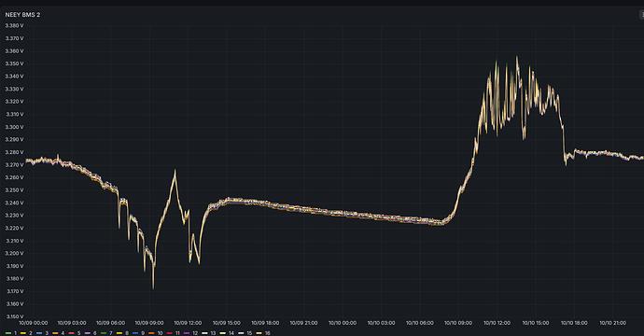The width and height of the screenshot is (644, 336).
Task: Click the 3.150 V y-axis label
Action: tap(14, 316)
